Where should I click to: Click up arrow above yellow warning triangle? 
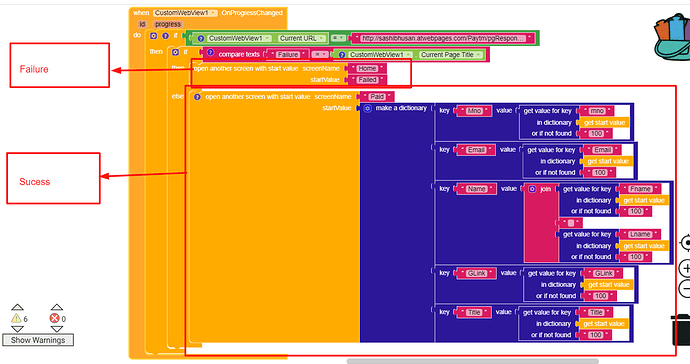[x=17, y=307]
